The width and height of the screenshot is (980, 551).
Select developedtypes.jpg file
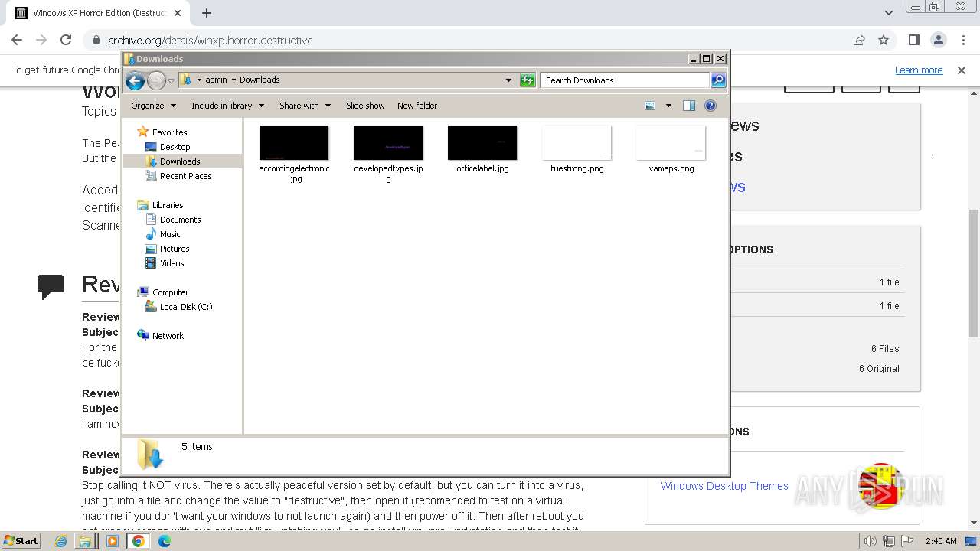[x=388, y=154]
